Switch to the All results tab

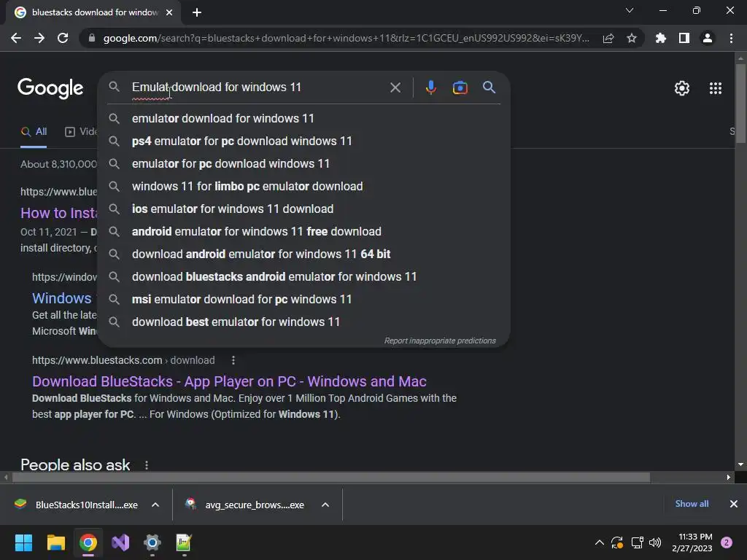pyautogui.click(x=34, y=132)
